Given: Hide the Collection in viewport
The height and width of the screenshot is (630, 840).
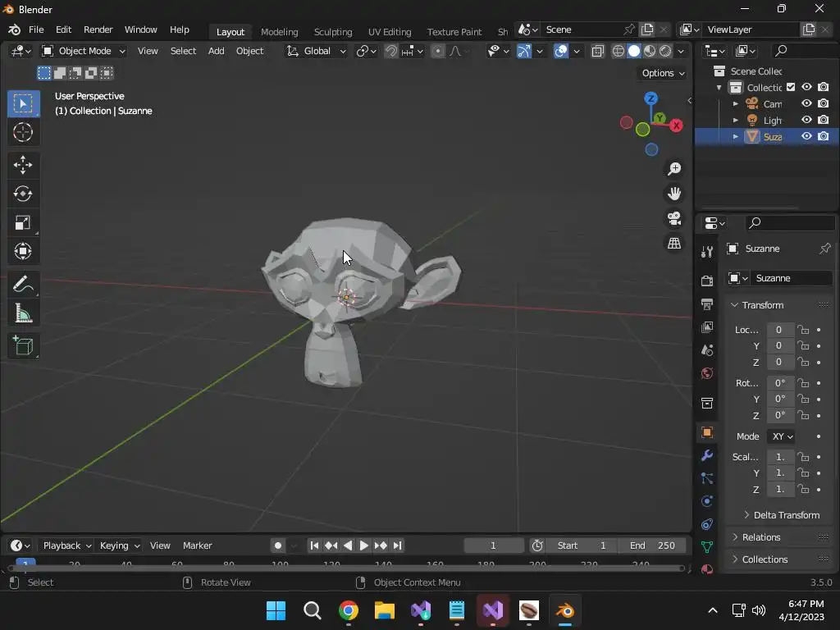Looking at the screenshot, I should point(806,87).
